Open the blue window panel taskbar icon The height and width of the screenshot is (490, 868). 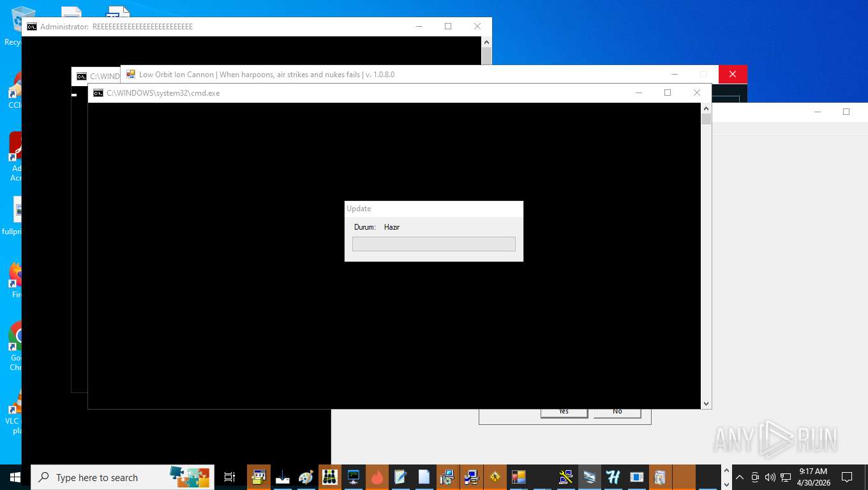636,477
